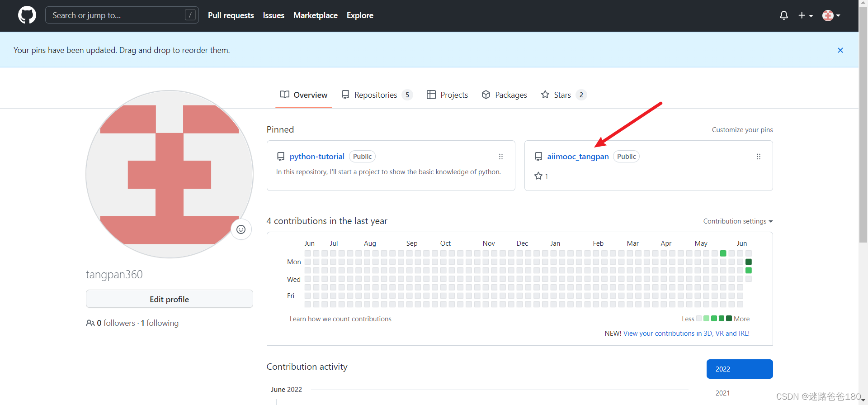This screenshot has width=868, height=405.
Task: Open stargazers of aiimooc_tangpan
Action: point(541,176)
